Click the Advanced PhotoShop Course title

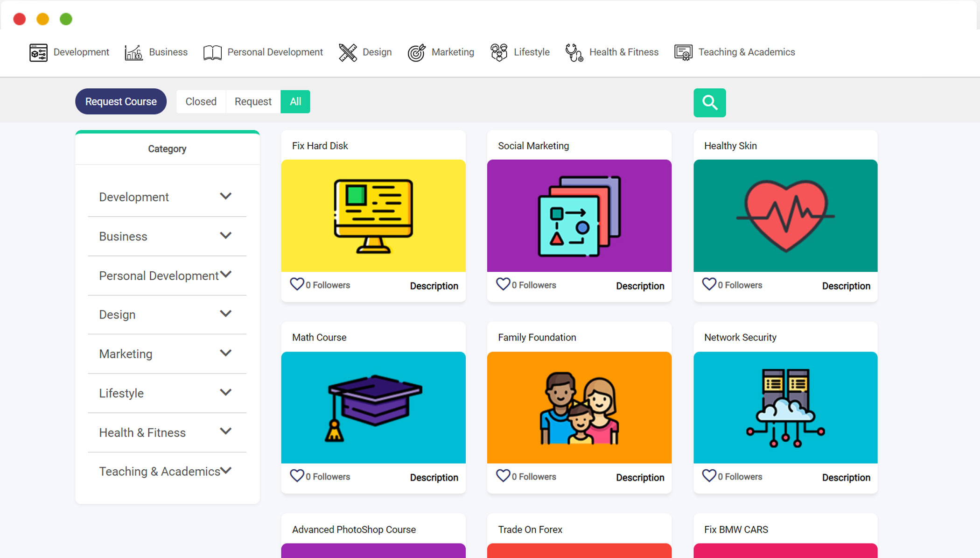click(354, 530)
